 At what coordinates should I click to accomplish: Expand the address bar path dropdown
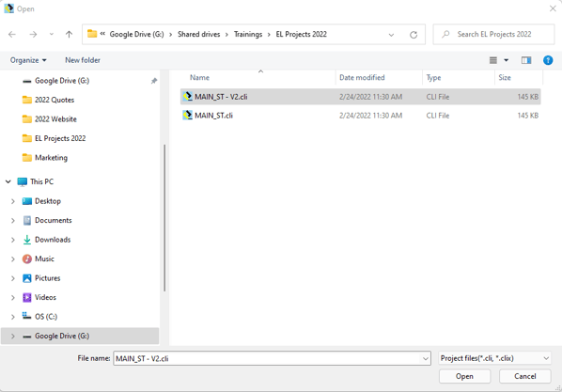tap(391, 35)
